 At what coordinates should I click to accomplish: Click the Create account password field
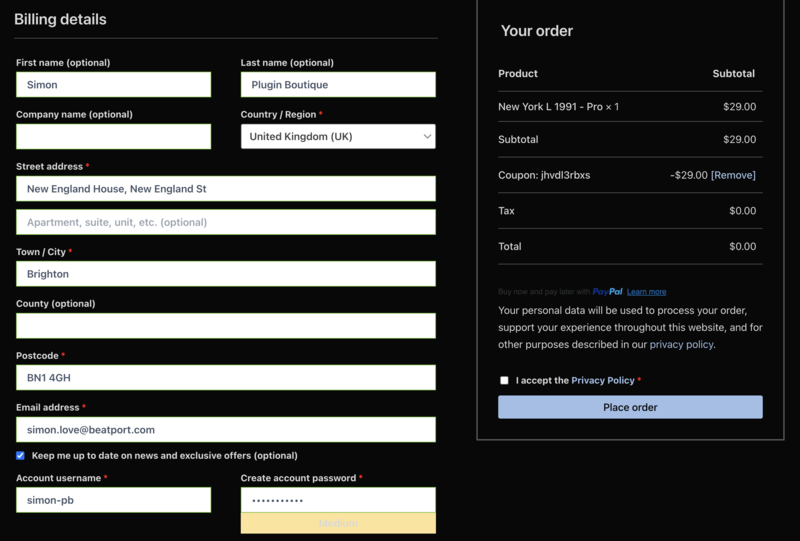pos(338,500)
